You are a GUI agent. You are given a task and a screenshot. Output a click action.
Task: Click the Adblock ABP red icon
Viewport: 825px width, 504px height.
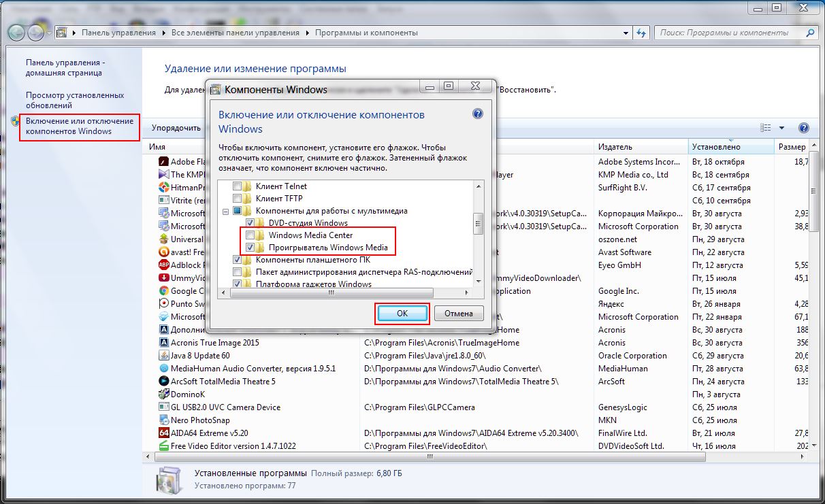pyautogui.click(x=163, y=265)
